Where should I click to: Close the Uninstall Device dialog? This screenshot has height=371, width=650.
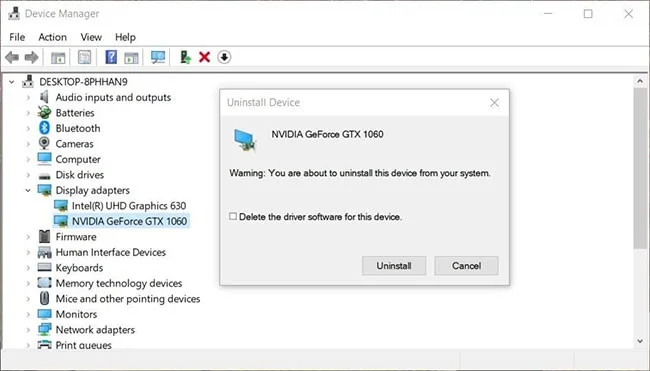click(x=494, y=103)
